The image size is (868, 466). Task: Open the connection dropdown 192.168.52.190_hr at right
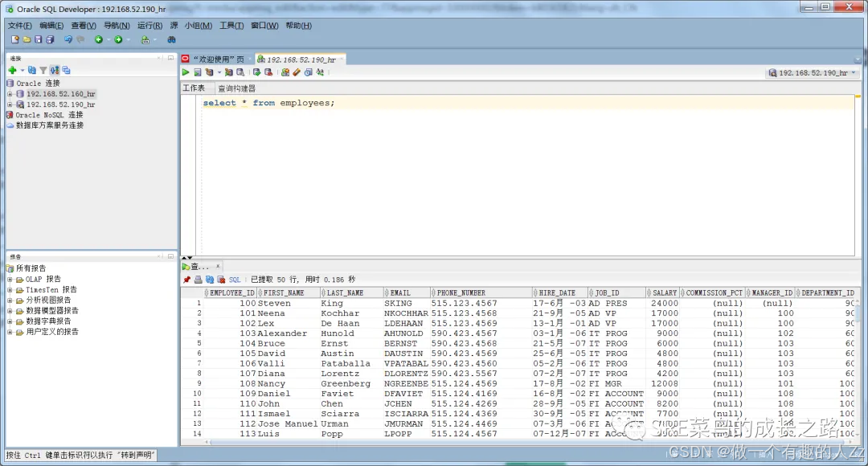pos(812,73)
